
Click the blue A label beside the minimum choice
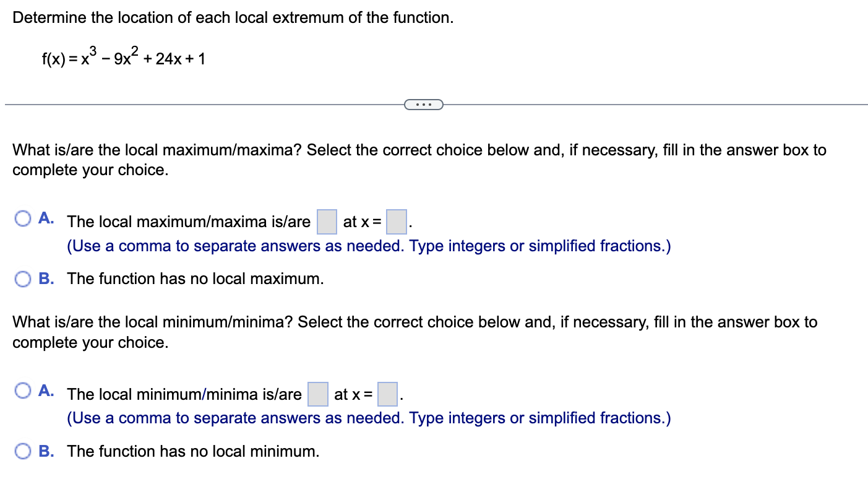(x=46, y=390)
